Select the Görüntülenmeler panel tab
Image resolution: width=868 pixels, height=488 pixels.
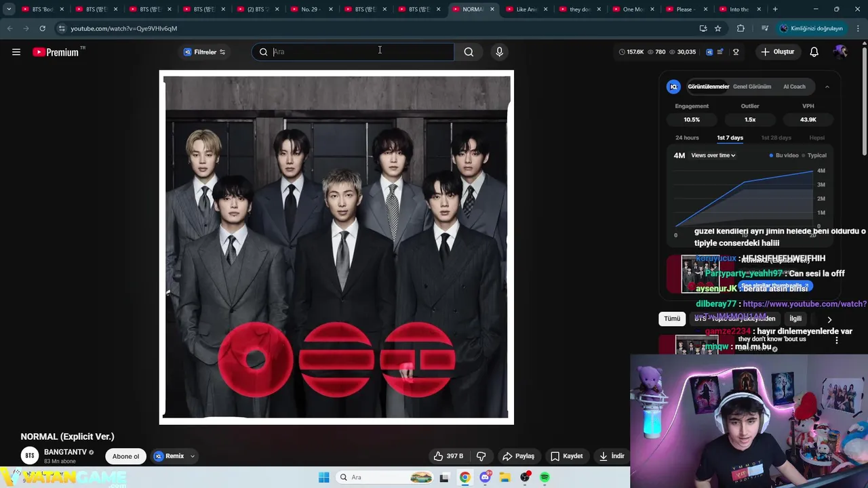click(708, 87)
